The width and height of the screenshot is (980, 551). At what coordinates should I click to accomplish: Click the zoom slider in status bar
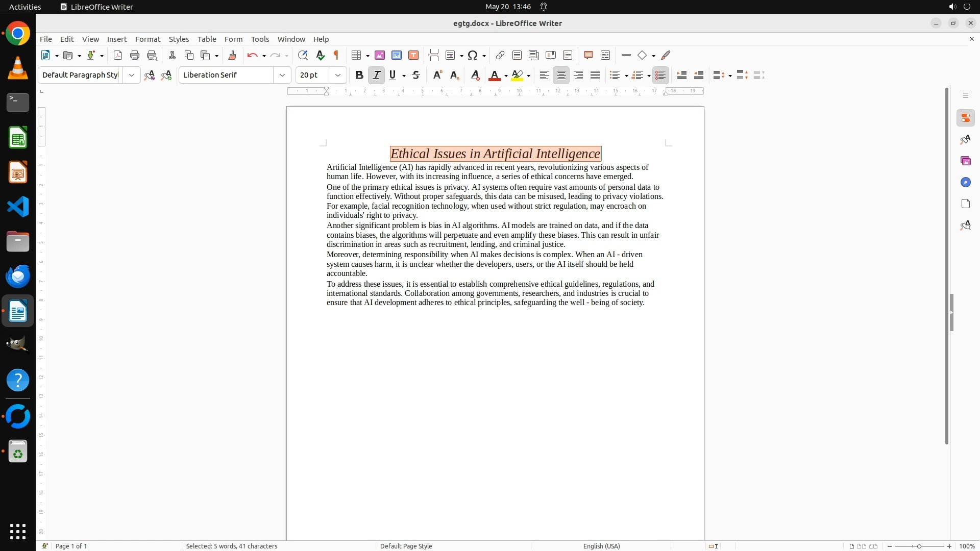919,546
